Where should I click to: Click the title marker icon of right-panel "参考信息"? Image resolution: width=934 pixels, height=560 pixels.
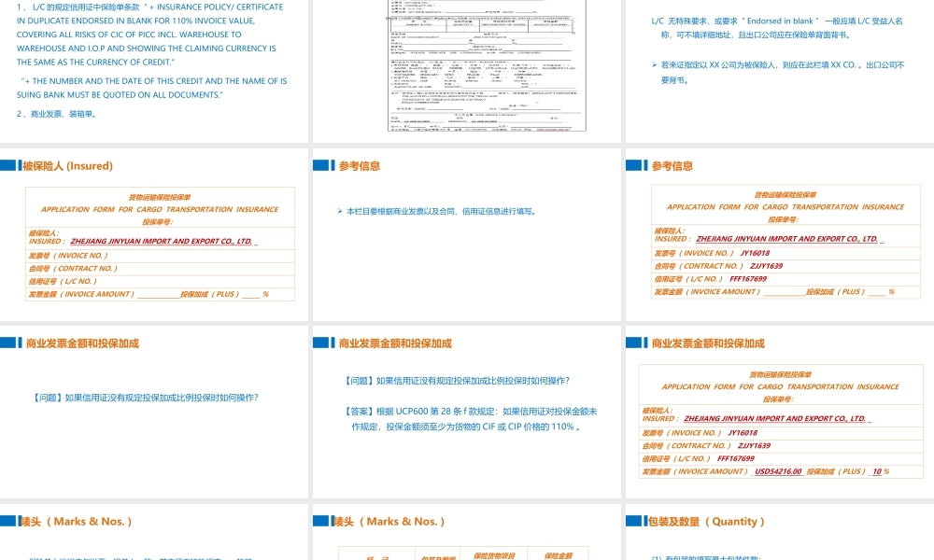(x=635, y=165)
